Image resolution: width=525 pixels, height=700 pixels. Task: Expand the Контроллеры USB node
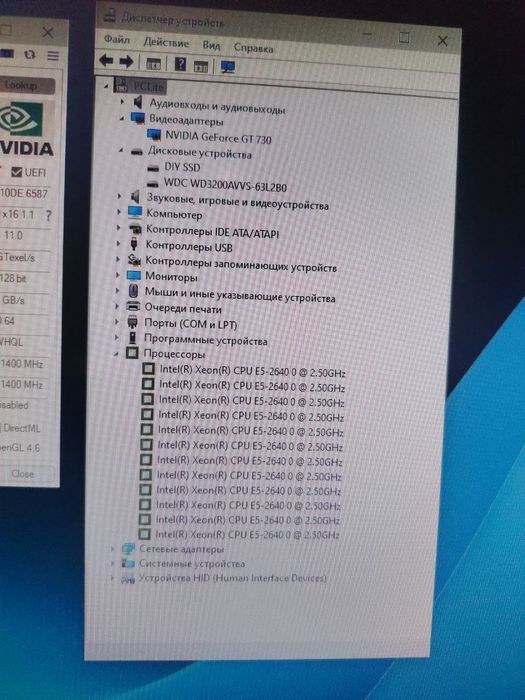point(118,243)
